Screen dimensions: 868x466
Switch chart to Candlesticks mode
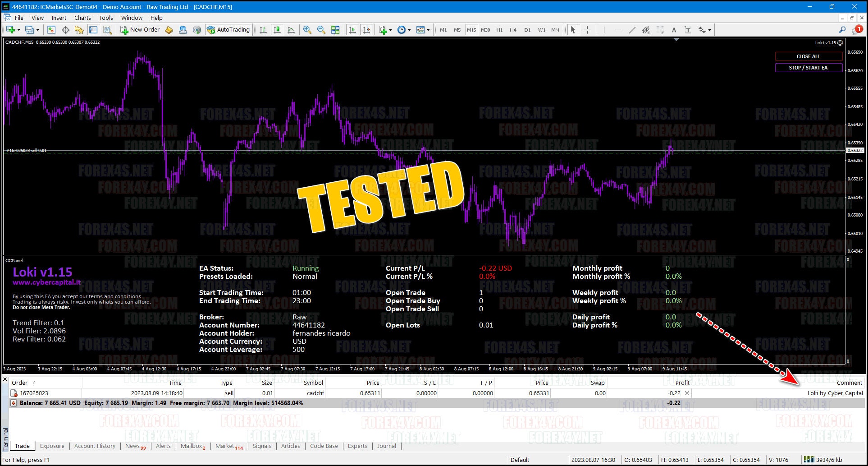(277, 30)
